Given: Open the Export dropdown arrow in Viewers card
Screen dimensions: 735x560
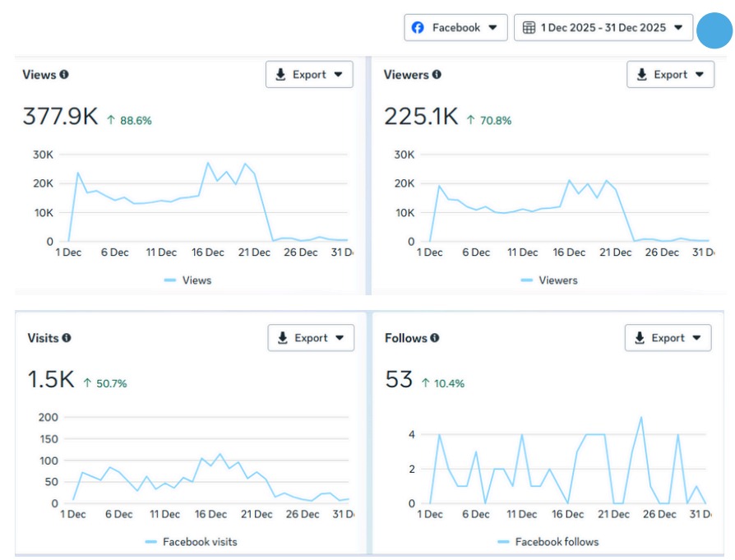Looking at the screenshot, I should [x=700, y=75].
